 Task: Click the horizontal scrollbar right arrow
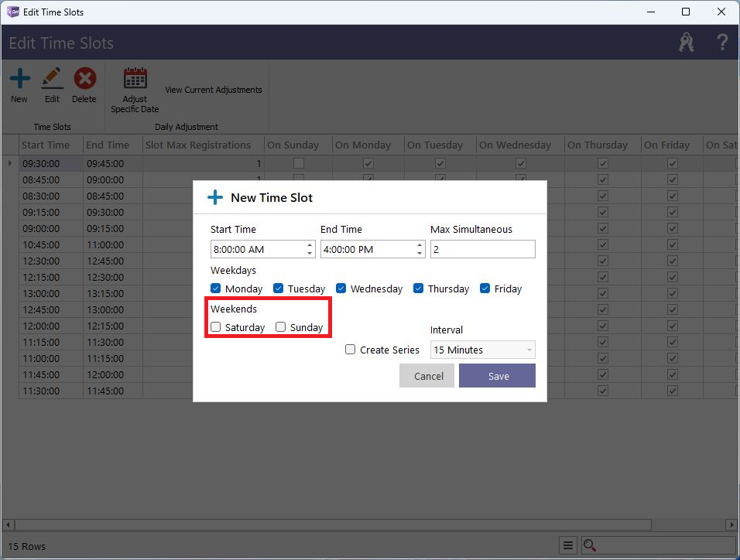click(731, 524)
